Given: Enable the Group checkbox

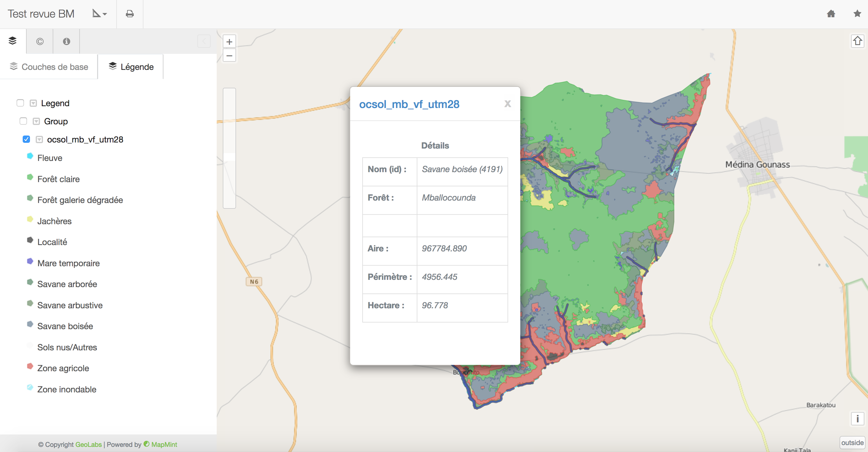Looking at the screenshot, I should (x=23, y=121).
